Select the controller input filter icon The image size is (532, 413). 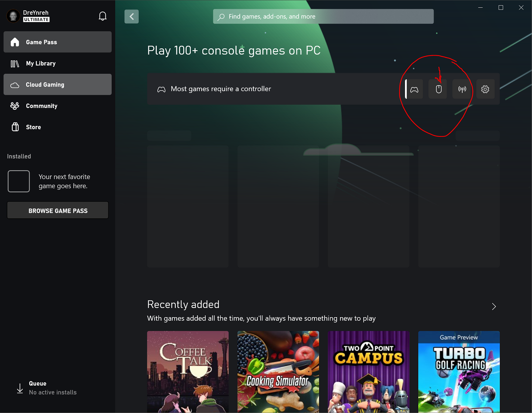coord(414,89)
